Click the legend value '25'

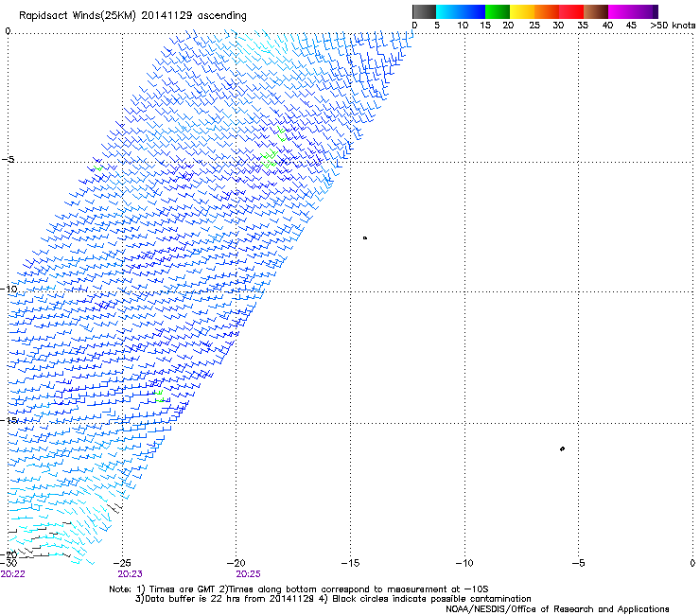click(534, 26)
